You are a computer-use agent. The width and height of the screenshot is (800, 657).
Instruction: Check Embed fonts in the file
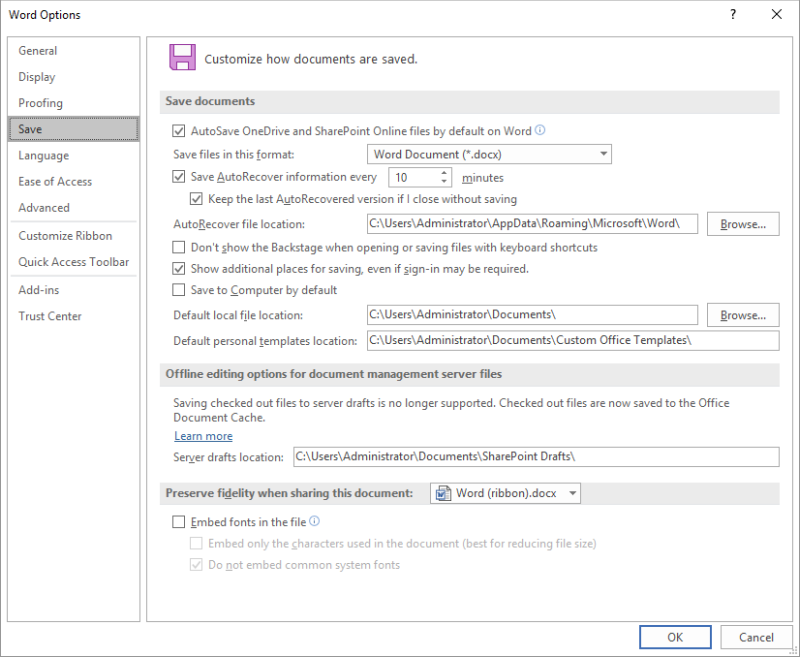click(x=179, y=521)
